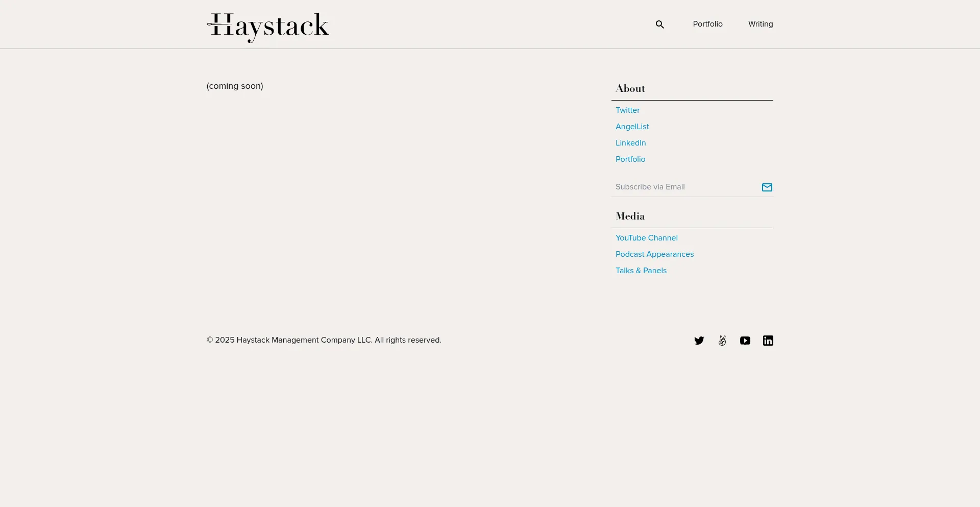Click the "(coming soon)" placeholder text
Viewport: 980px width, 507px height.
pos(235,86)
